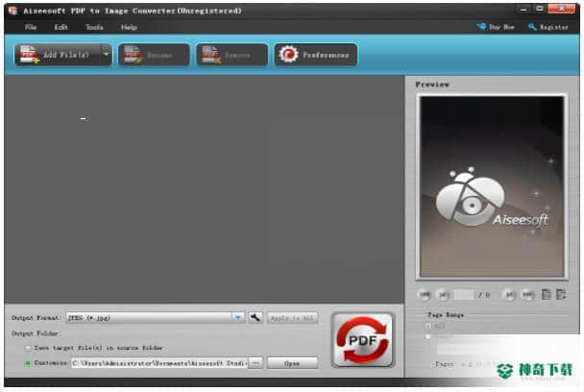Image resolution: width=584 pixels, height=392 pixels.
Task: Select the Range page range option
Action: (428, 336)
